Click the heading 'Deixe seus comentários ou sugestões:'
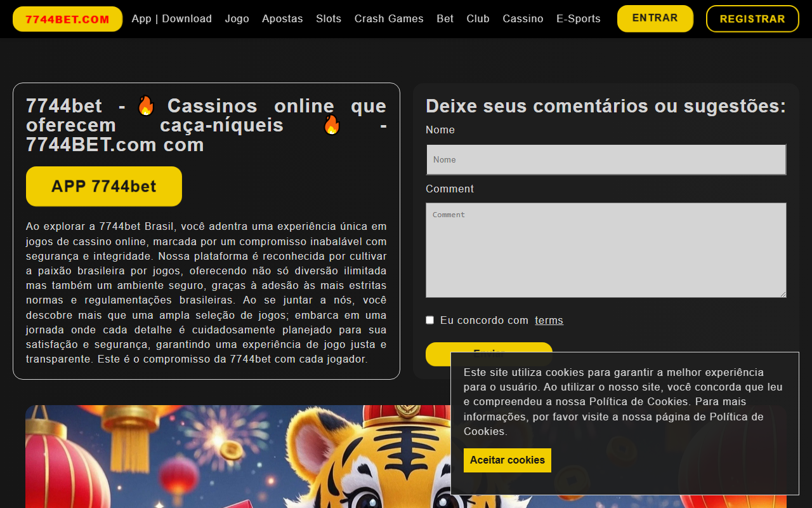Screen dimensions: 812x508 (x=606, y=106)
